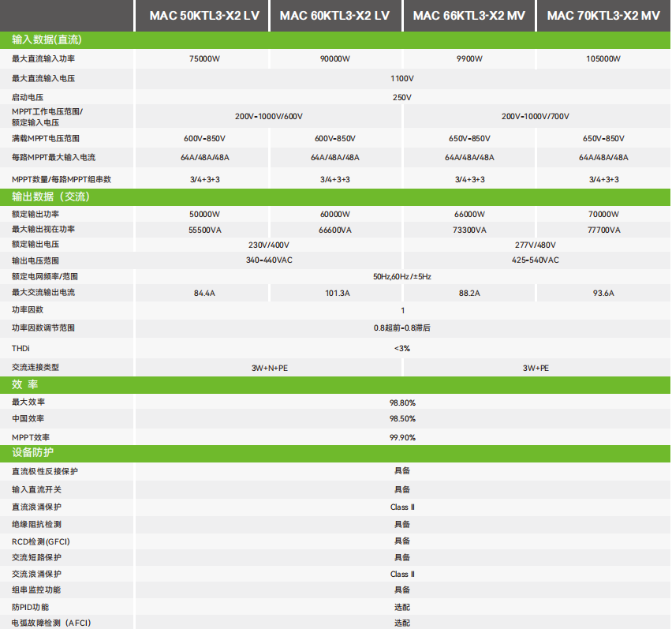Click Class II in 直流浪涌保护 row

402,507
